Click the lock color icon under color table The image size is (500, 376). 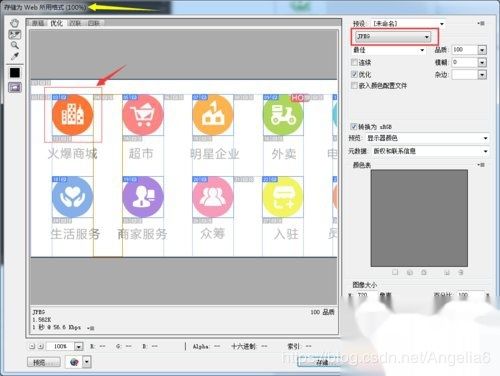point(424,272)
